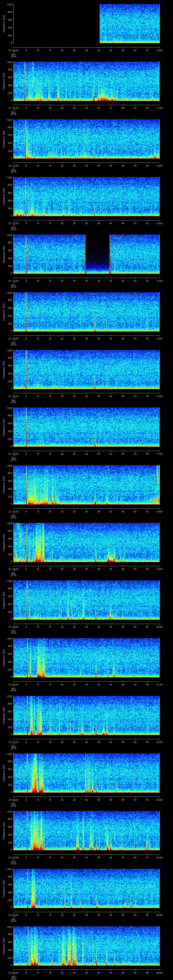Click the spectrogram panel starting at 21:14:00
The image size is (173, 980).
coord(87,312)
